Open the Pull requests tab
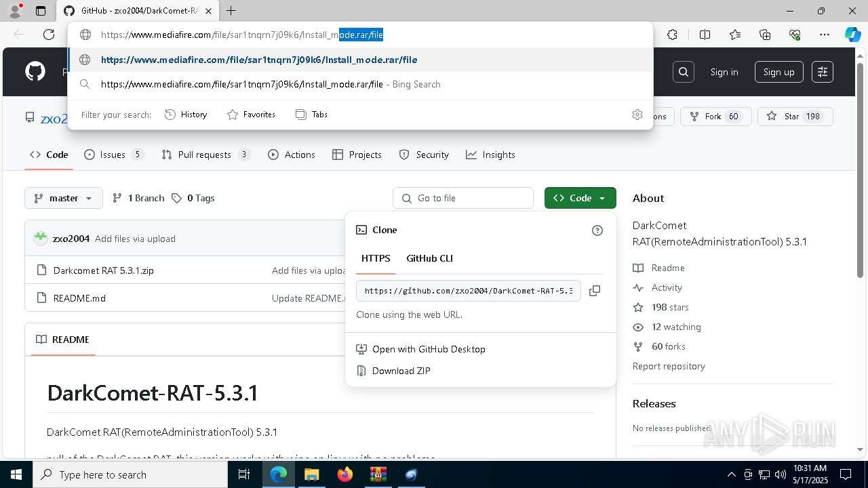 [x=206, y=155]
